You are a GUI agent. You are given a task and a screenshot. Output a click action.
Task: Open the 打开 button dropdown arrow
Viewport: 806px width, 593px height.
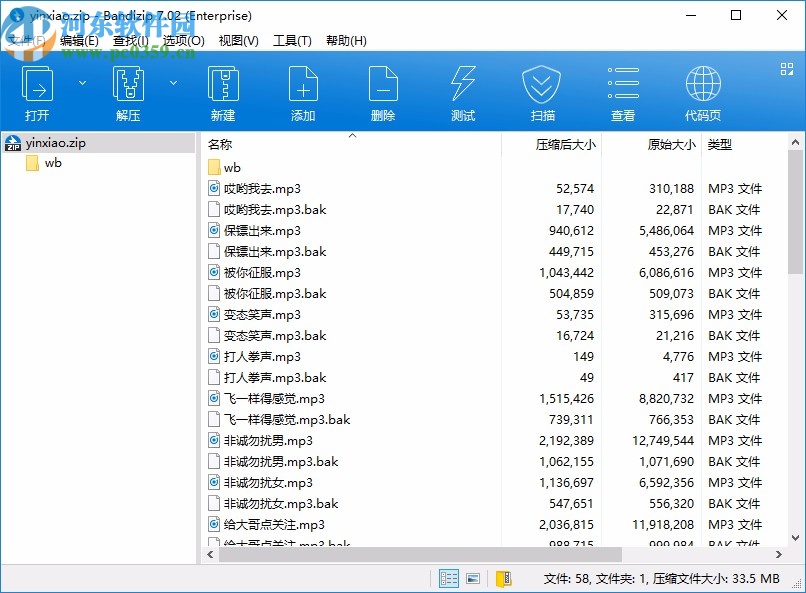point(82,84)
